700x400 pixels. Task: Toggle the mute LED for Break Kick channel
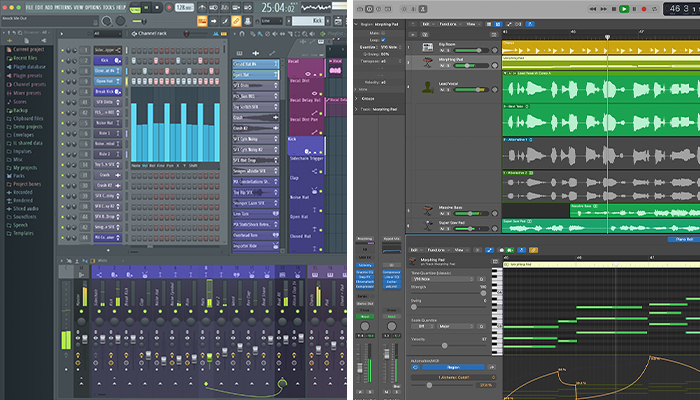tap(62, 92)
